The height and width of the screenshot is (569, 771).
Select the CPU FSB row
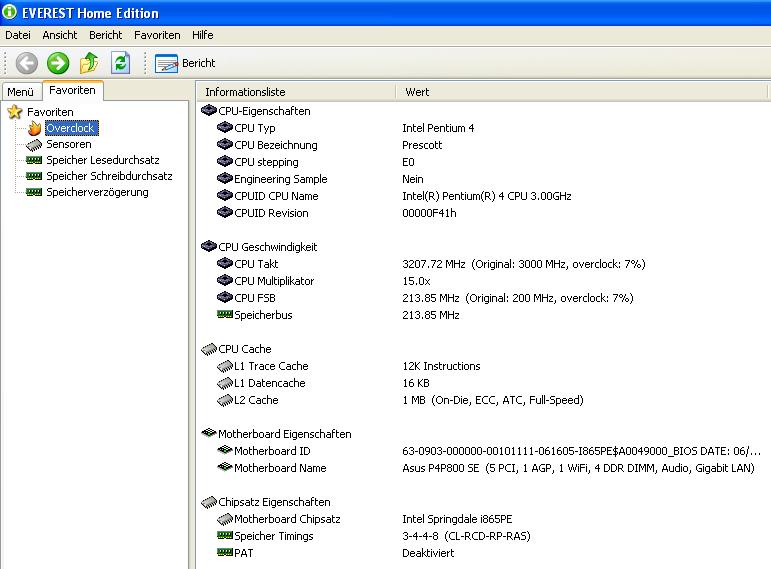click(484, 298)
